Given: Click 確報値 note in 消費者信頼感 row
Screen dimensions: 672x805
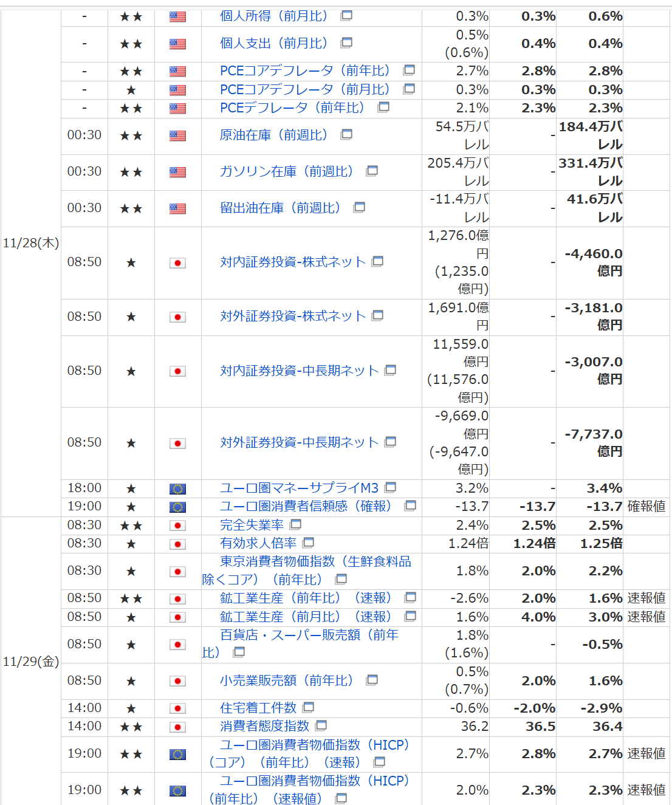Looking at the screenshot, I should pos(646,506).
